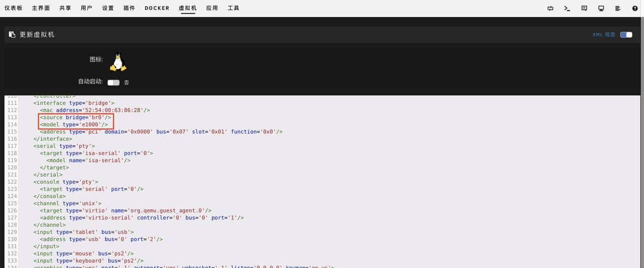Open the 设置 menu
This screenshot has height=268, width=644.
coord(108,8)
